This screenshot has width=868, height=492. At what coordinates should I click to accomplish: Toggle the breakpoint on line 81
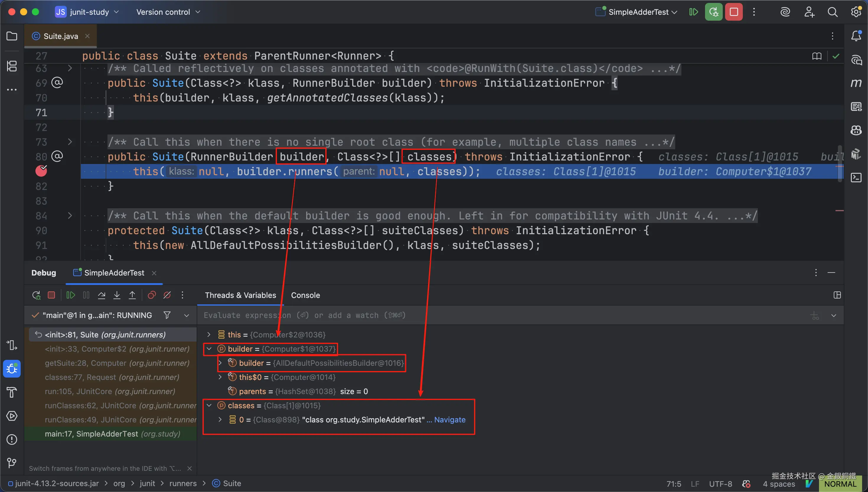(x=41, y=171)
